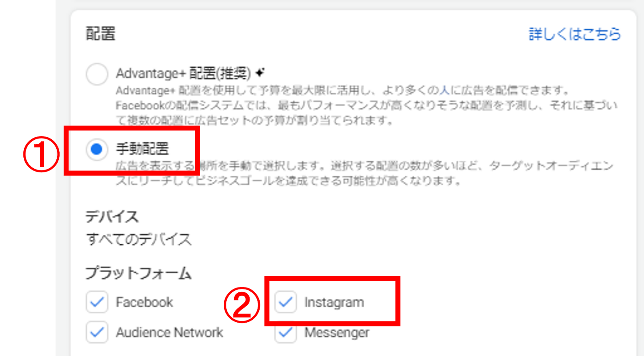Select the Advantage+ 配置 radio button
The height and width of the screenshot is (356, 644).
click(x=97, y=74)
